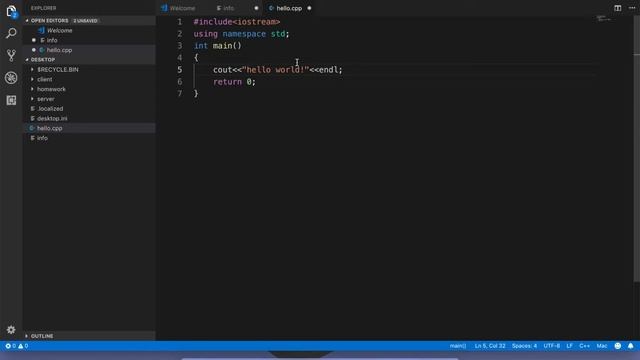Open Welcome in Open Editors list
Image resolution: width=640 pixels, height=360 pixels.
89,30
